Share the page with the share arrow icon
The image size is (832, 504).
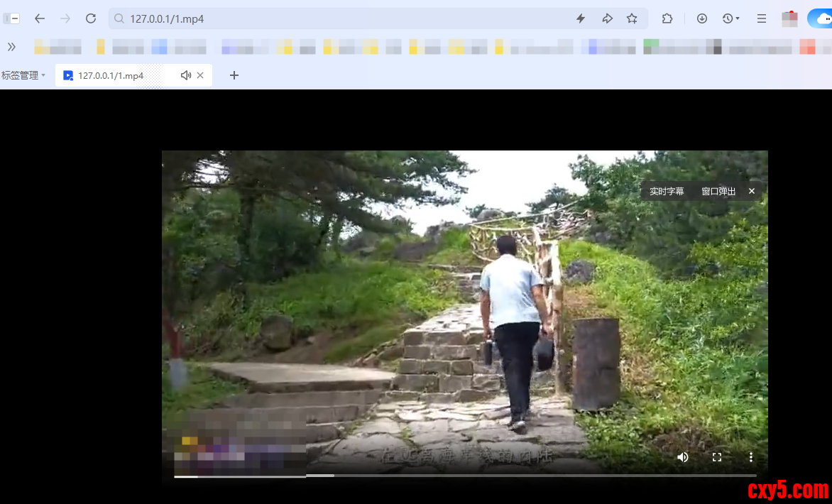(607, 18)
